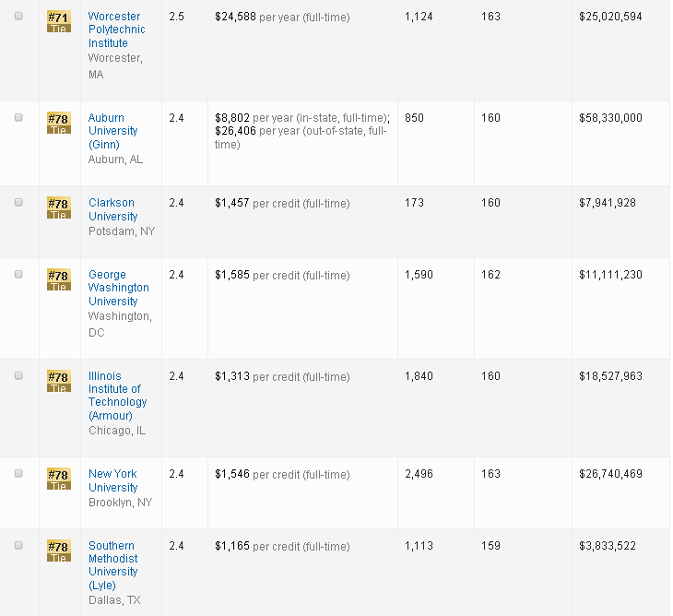This screenshot has width=673, height=616.
Task: Click Clarkson University's #78 Tie badge
Action: pos(58,208)
